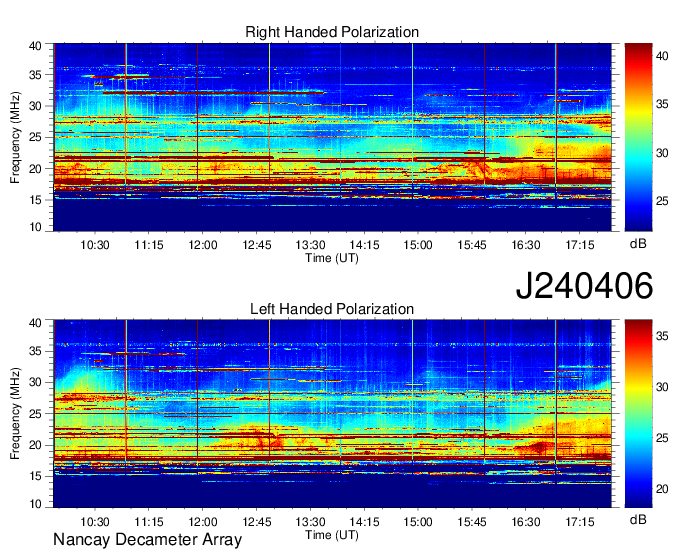The height and width of the screenshot is (552, 680).
Task: Click the 13:30 time tick of the Right Handed plot
Action: pyautogui.click(x=311, y=245)
